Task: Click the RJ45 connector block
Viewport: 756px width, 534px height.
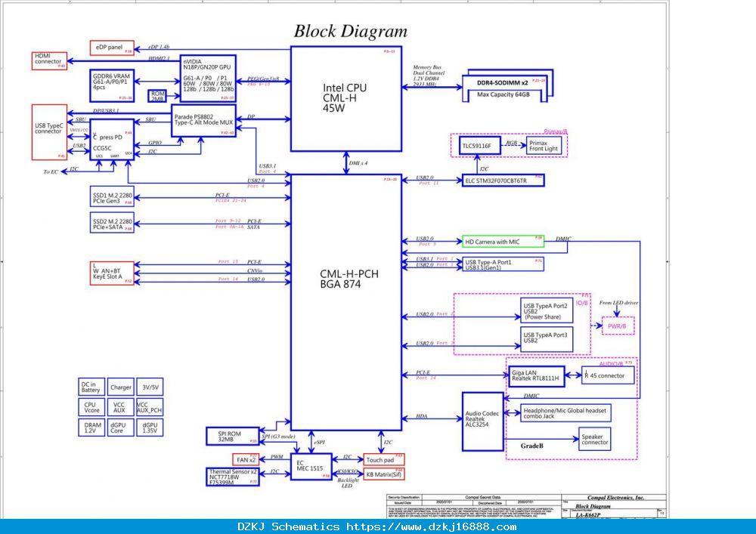Action: pos(608,375)
